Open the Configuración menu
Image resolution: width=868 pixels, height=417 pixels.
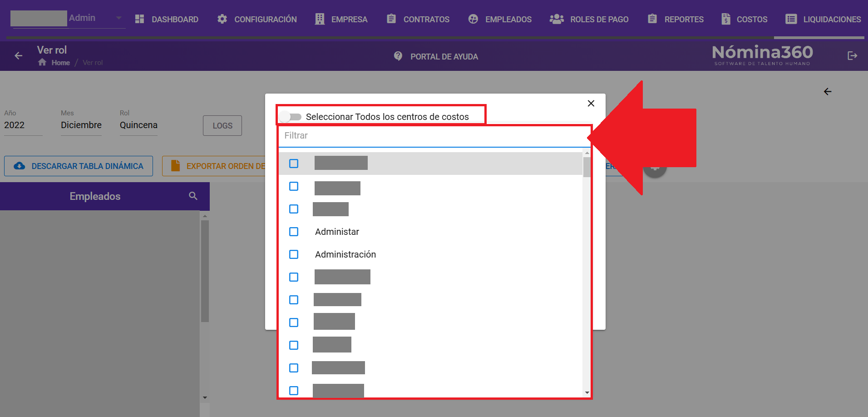click(257, 19)
